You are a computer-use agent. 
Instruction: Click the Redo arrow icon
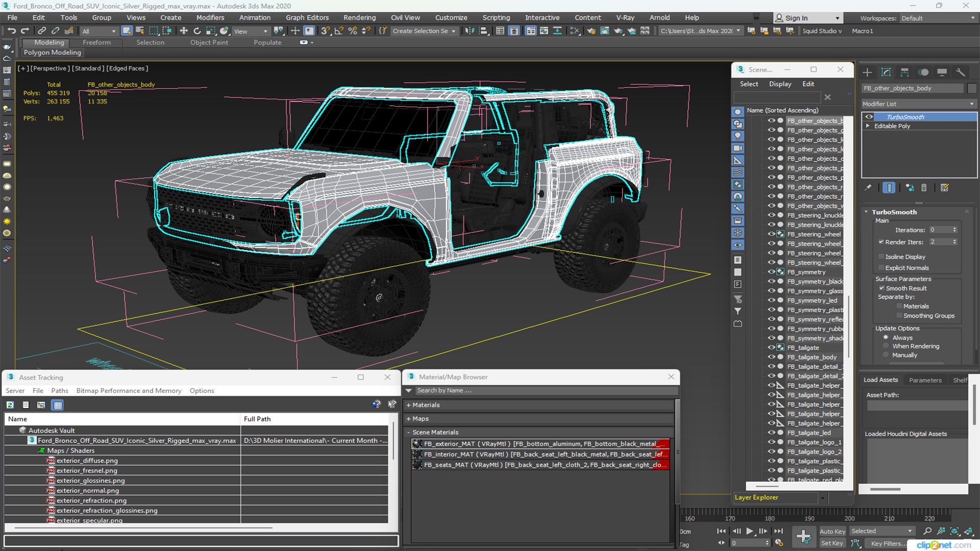(x=24, y=31)
